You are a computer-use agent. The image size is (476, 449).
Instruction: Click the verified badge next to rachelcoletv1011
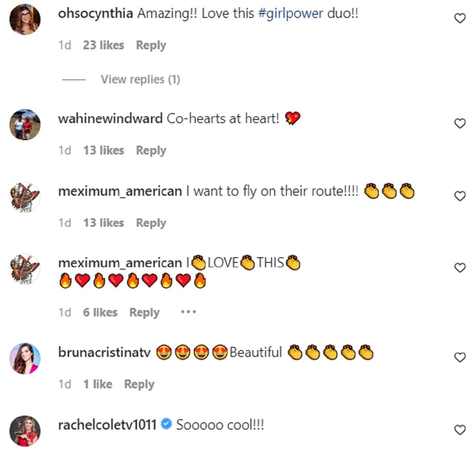(x=166, y=424)
